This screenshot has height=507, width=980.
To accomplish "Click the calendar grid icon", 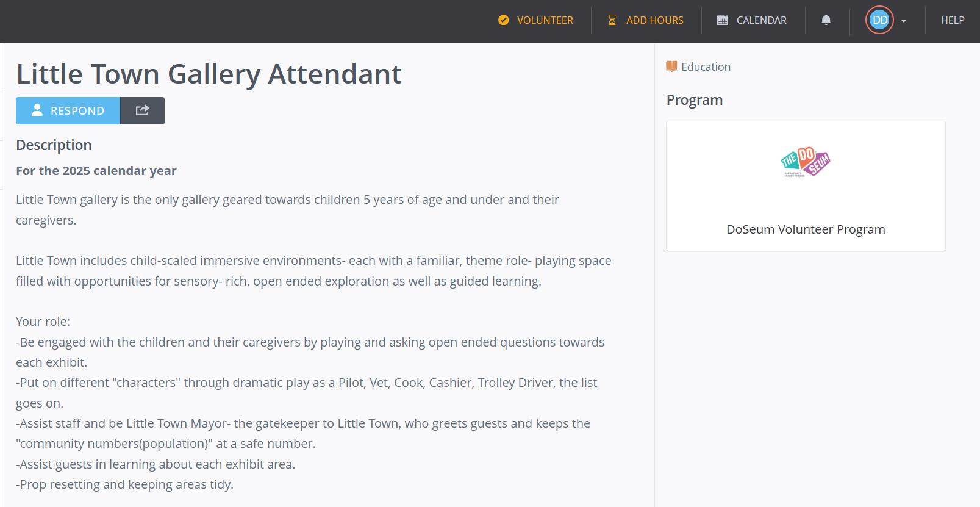I will click(722, 20).
